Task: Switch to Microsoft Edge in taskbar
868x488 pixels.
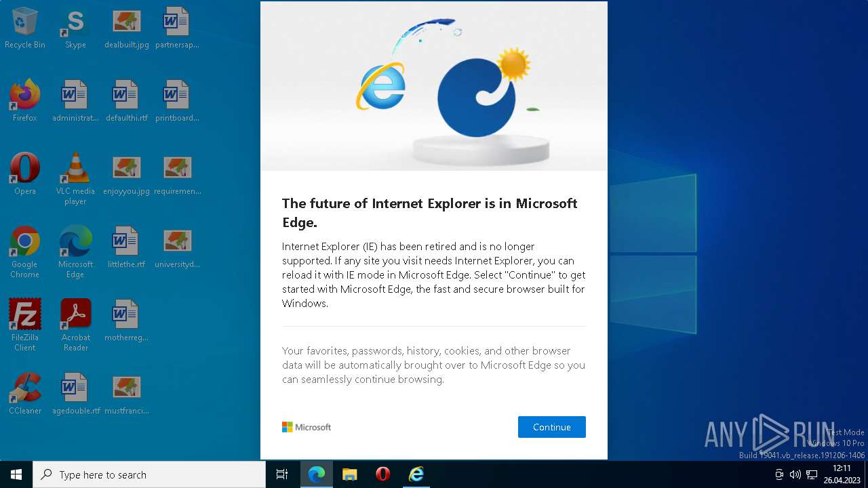Action: point(317,474)
